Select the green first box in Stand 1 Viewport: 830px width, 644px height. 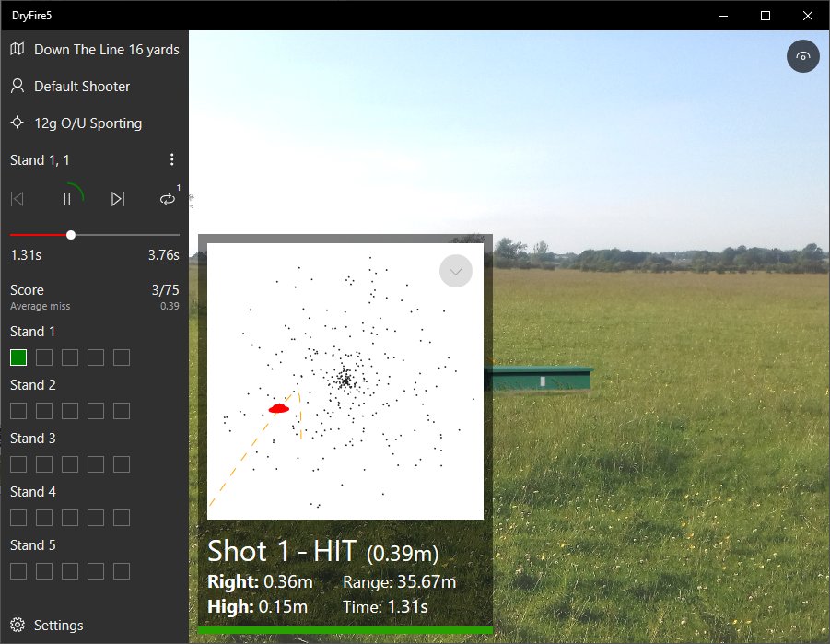click(x=18, y=357)
